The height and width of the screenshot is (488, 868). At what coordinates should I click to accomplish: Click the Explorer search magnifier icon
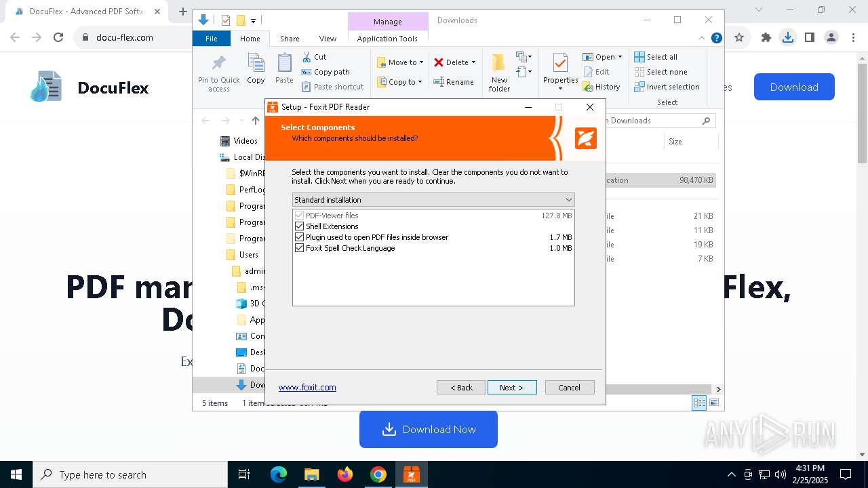point(706,121)
